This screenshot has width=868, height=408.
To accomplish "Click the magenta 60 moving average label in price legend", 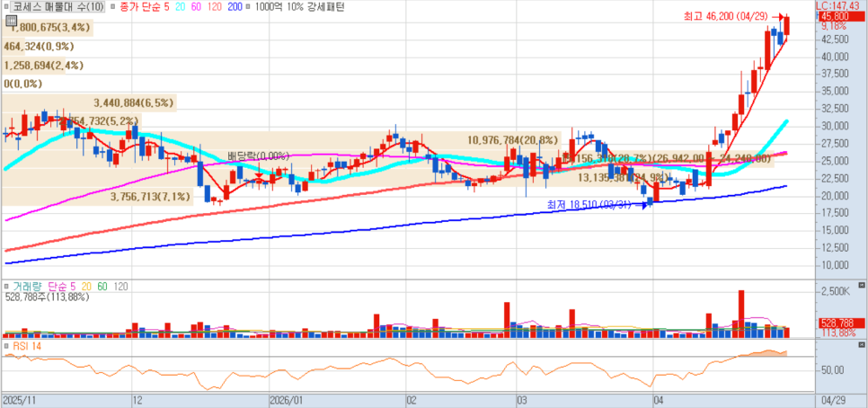I will click(197, 8).
